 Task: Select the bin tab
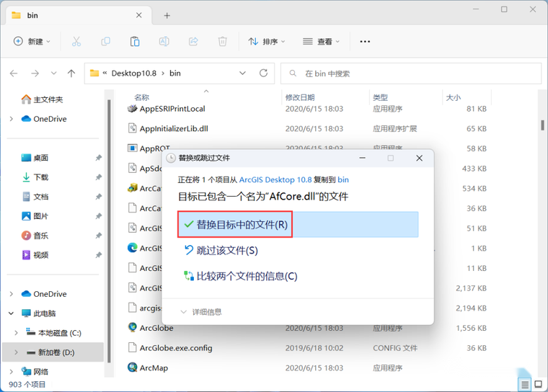(77, 15)
